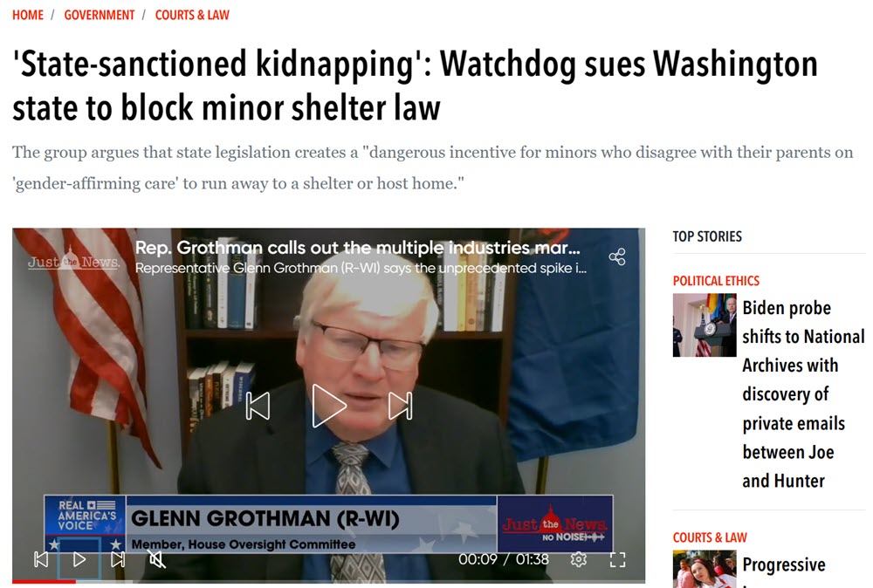Open Biden probe National Archives story headline
Image resolution: width=873 pixels, height=588 pixels.
coord(803,393)
